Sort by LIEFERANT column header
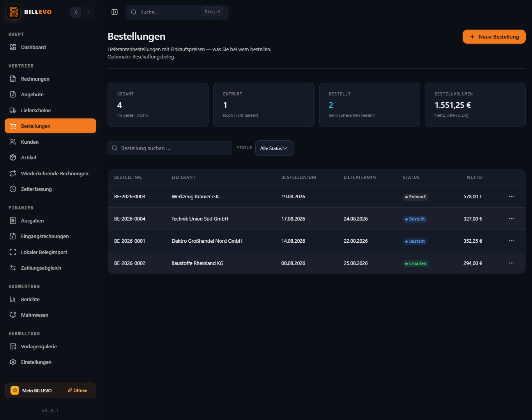The height and width of the screenshot is (420, 532). (184, 177)
